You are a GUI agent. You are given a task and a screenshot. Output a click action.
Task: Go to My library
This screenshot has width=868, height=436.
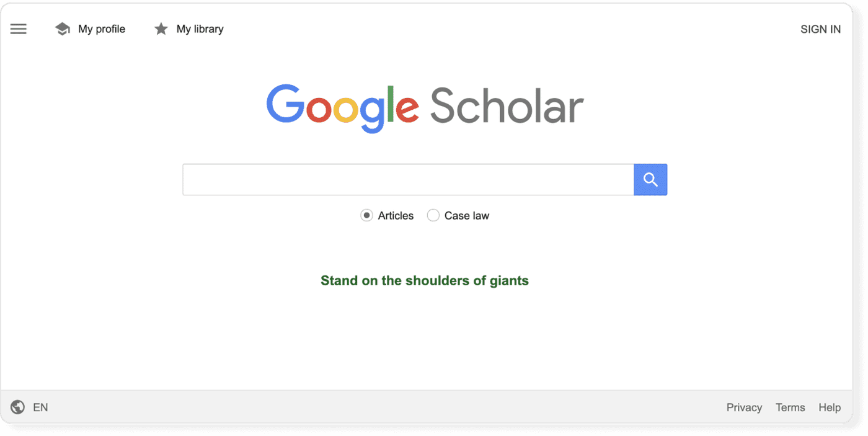click(x=200, y=29)
